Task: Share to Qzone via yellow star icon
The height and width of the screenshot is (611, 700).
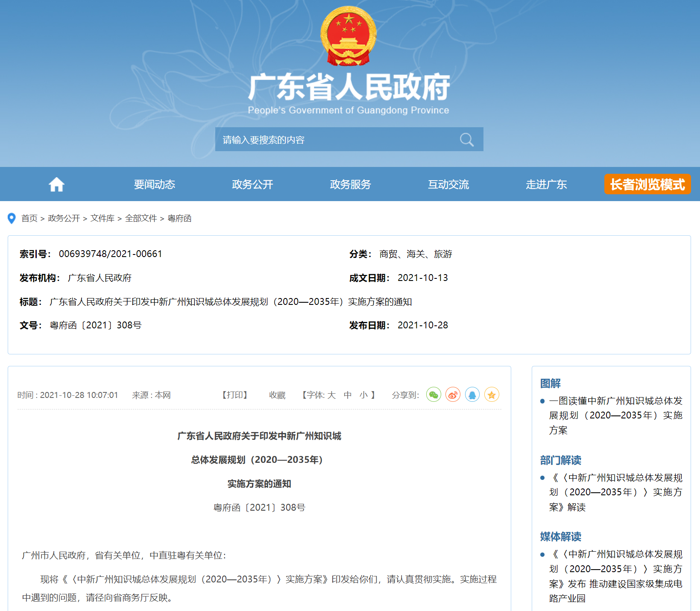Action: (x=492, y=395)
